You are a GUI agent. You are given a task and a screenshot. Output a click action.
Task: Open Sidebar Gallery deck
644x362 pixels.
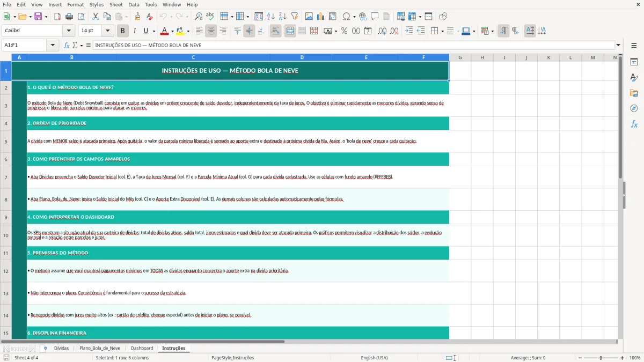(634, 93)
